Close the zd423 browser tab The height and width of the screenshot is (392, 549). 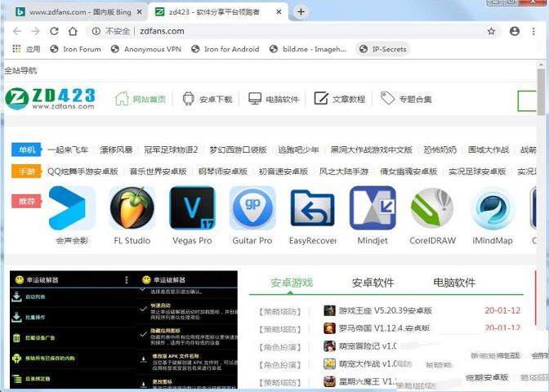pos(279,12)
